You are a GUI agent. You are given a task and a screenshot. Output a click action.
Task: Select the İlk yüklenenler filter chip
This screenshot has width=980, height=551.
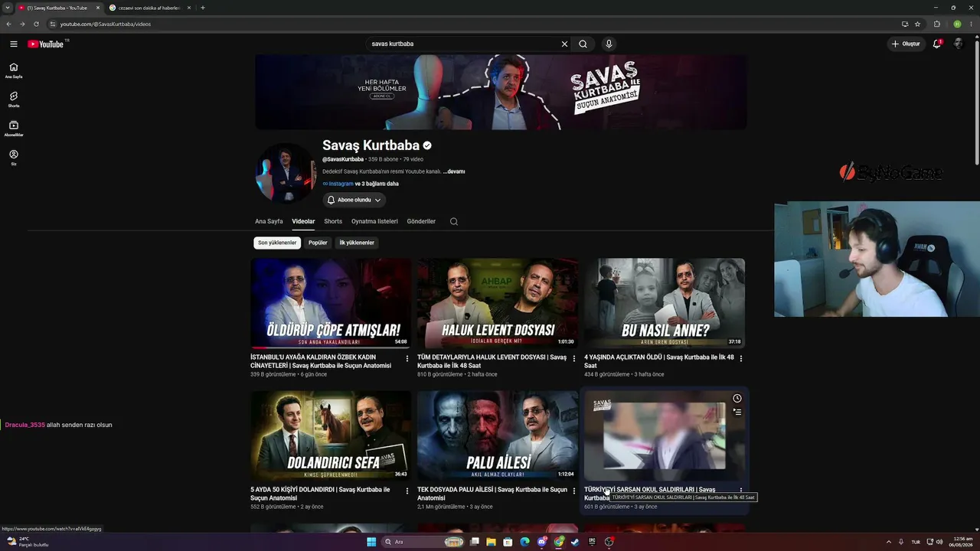tap(357, 243)
